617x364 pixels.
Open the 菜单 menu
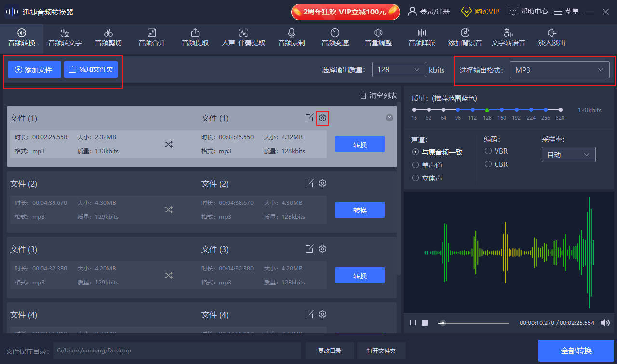point(566,11)
